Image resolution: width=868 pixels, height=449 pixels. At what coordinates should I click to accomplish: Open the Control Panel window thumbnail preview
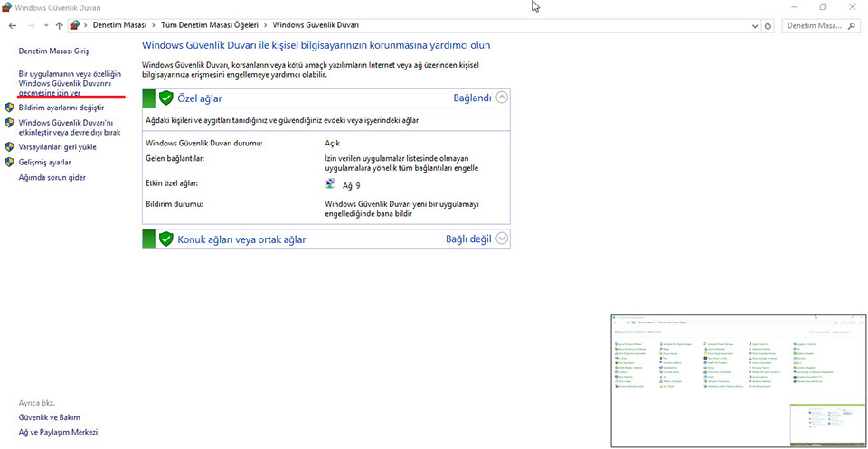pyautogui.click(x=739, y=381)
